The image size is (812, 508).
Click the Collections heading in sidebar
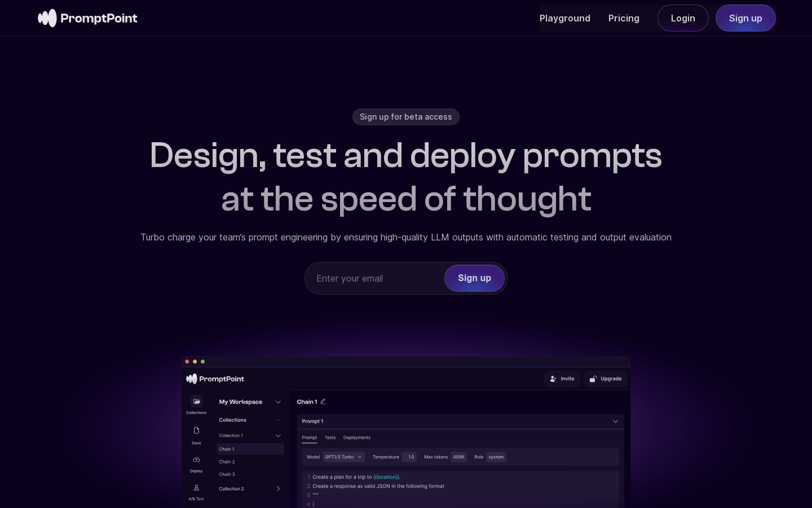(x=232, y=420)
